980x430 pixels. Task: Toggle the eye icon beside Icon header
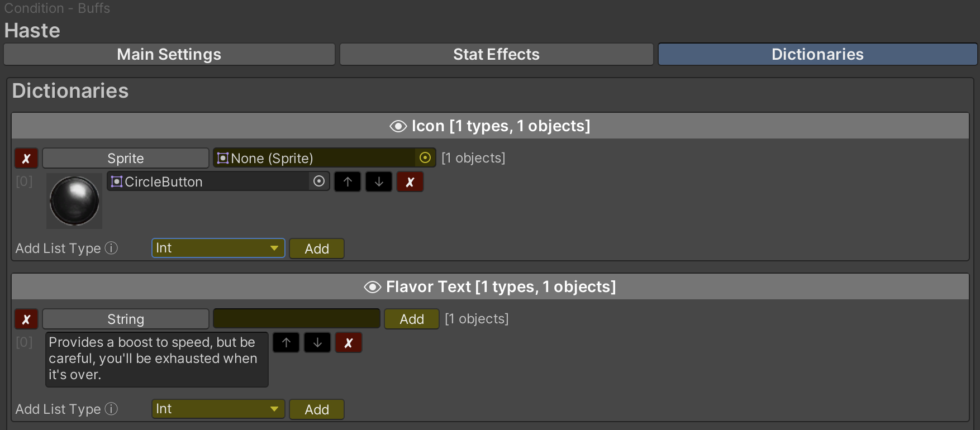(x=398, y=126)
